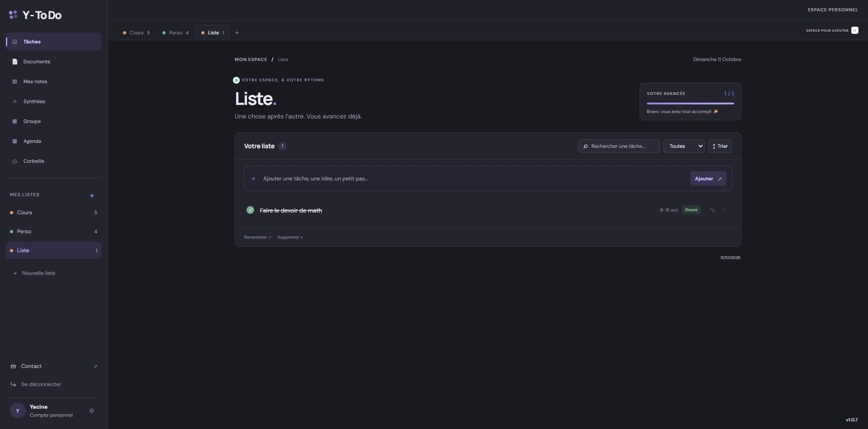868x429 pixels.
Task: Open the Synthèse sparkle icon
Action: coord(14,101)
